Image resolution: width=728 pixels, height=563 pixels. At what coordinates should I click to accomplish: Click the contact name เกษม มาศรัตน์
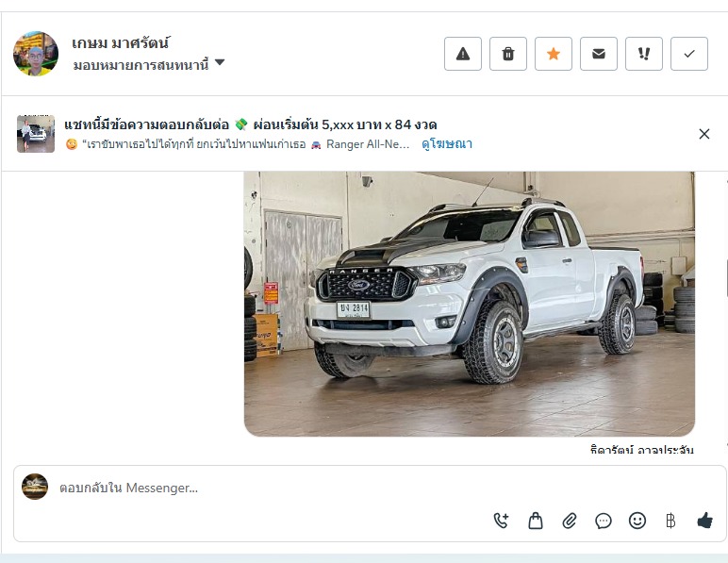pyautogui.click(x=121, y=42)
